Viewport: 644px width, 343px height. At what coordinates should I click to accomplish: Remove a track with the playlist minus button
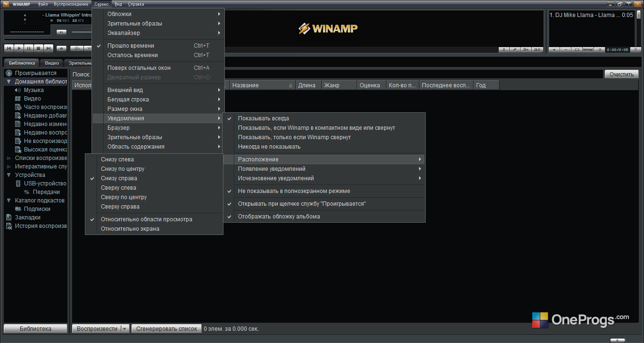click(x=566, y=50)
